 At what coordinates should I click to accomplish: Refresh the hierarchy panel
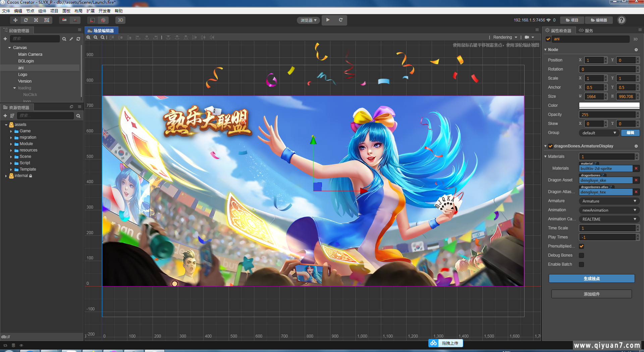coord(78,39)
